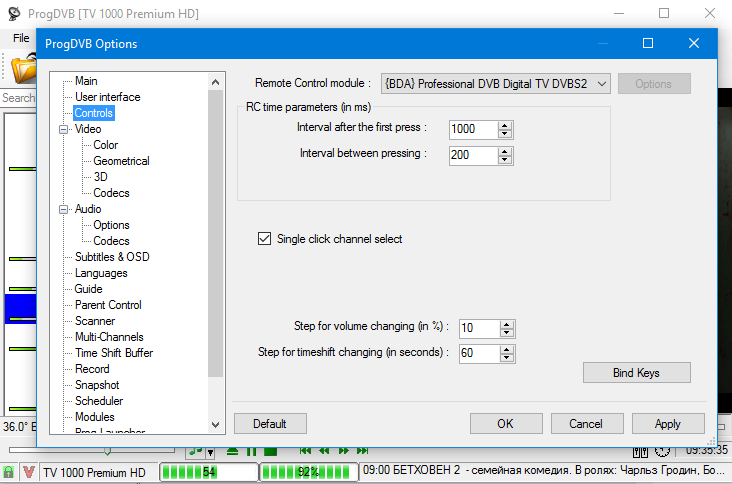Collapse the Audio tree node

click(65, 209)
